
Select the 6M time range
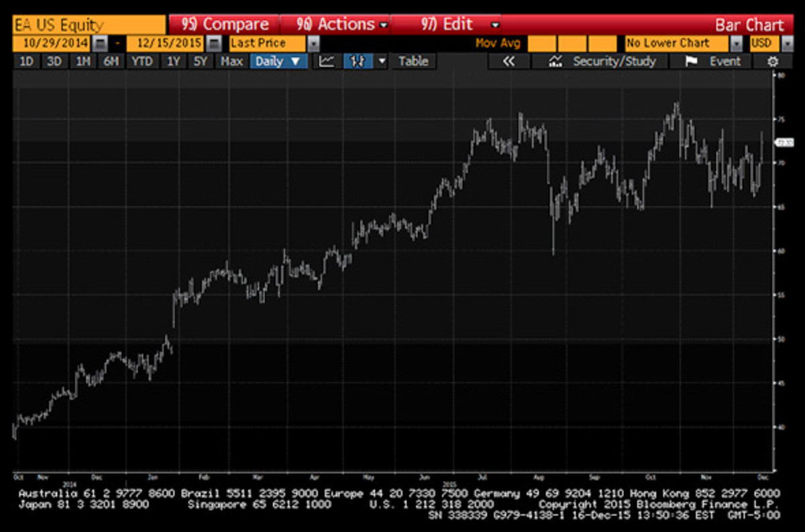(111, 61)
